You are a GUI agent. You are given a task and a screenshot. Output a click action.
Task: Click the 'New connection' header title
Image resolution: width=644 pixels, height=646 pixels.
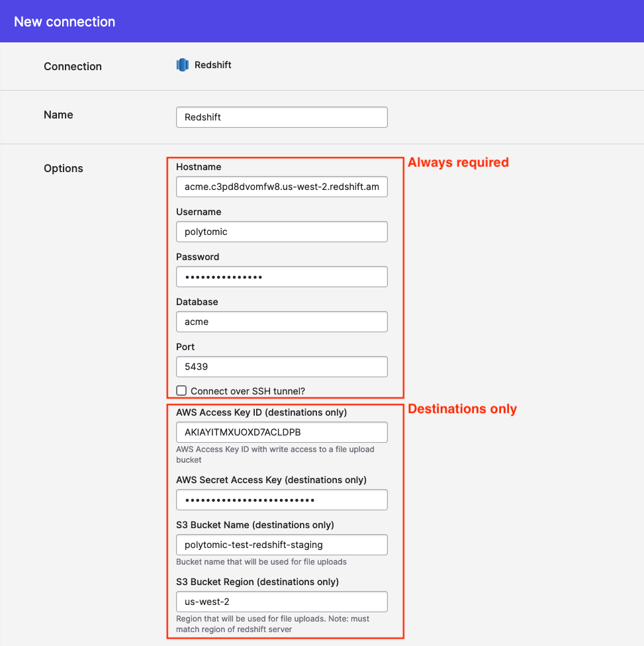pos(65,21)
